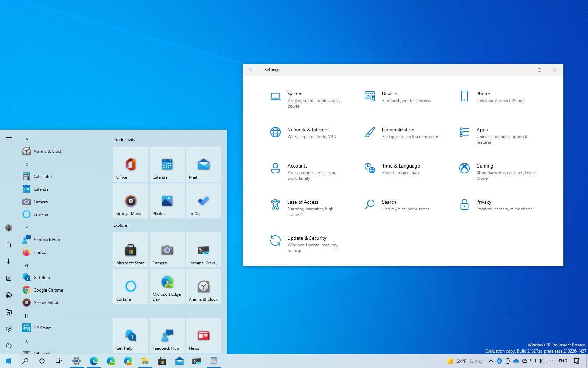Open the Groove Music tile in Productivity
Viewport: 588px width, 368px height.
click(x=131, y=201)
